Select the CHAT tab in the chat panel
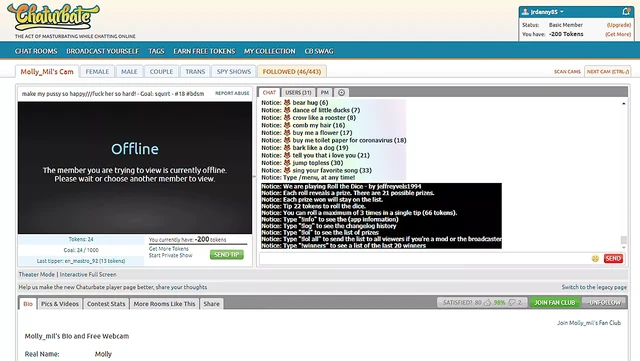This screenshot has height=361, width=640. tap(269, 92)
